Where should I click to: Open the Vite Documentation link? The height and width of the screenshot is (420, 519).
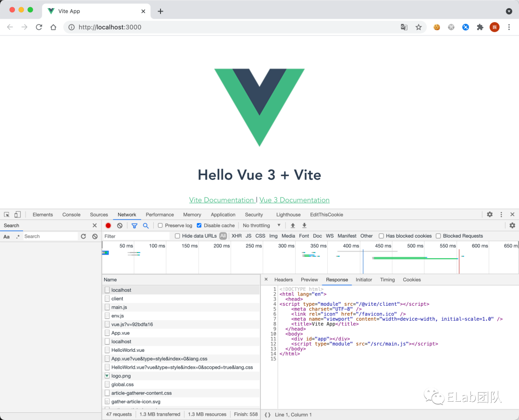[x=222, y=200]
